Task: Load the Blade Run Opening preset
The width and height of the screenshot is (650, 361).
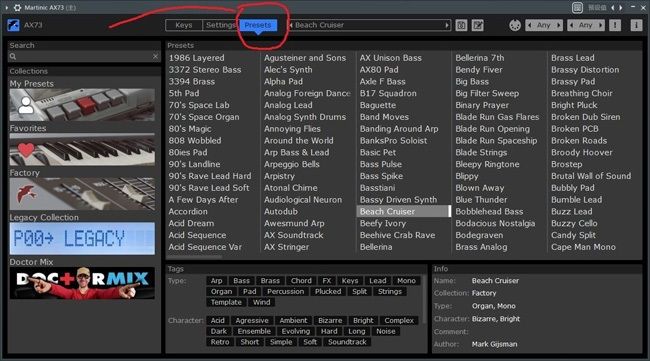Action: coord(492,129)
